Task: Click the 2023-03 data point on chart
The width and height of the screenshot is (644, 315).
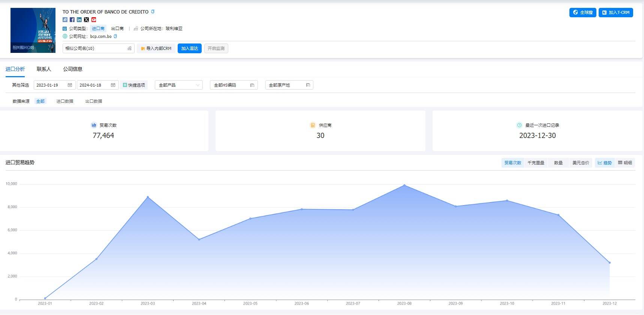Action: pos(148,197)
